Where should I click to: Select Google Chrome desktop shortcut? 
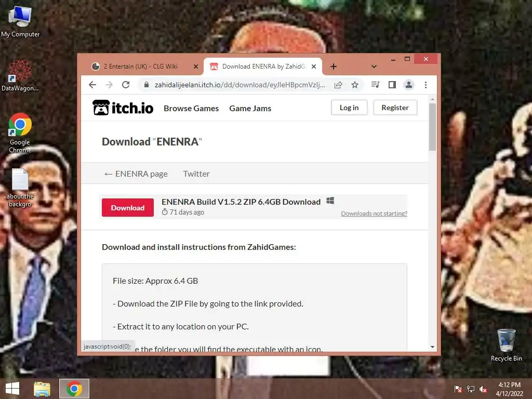pyautogui.click(x=20, y=133)
